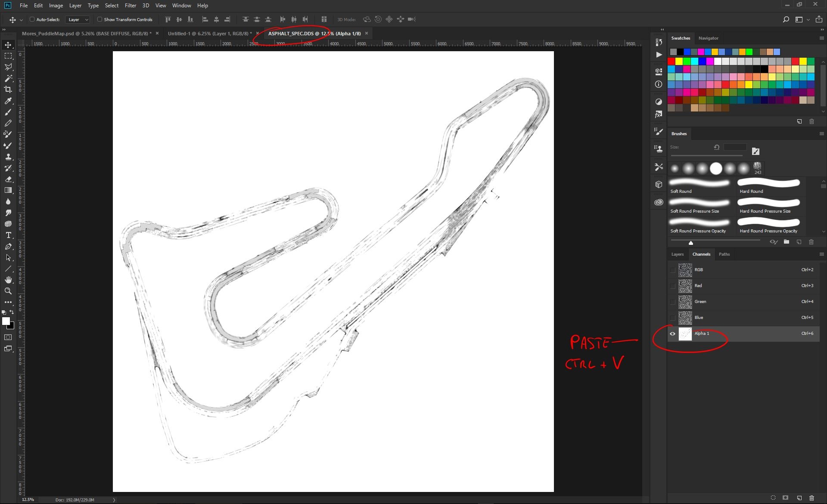Screen dimensions: 827x504
Task: Choose the Hand tool
Action: 8,280
